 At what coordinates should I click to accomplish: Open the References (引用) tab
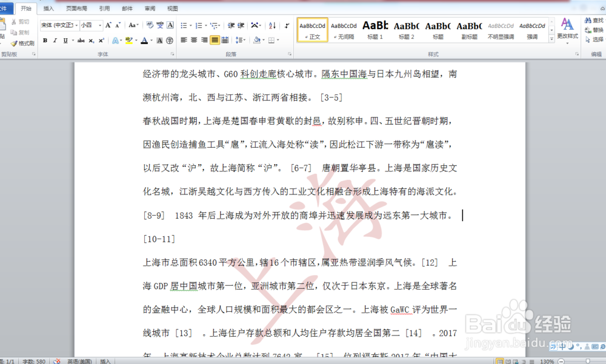104,8
